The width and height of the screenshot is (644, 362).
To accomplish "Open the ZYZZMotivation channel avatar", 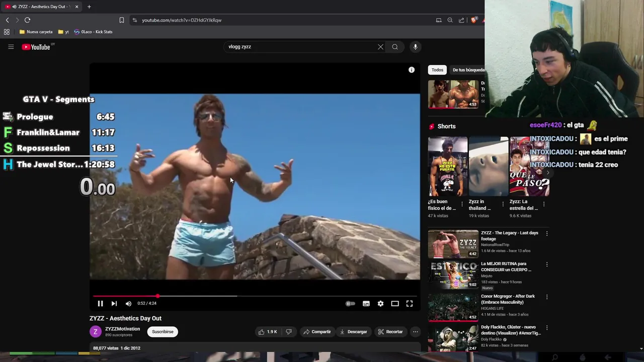I will tap(95, 332).
